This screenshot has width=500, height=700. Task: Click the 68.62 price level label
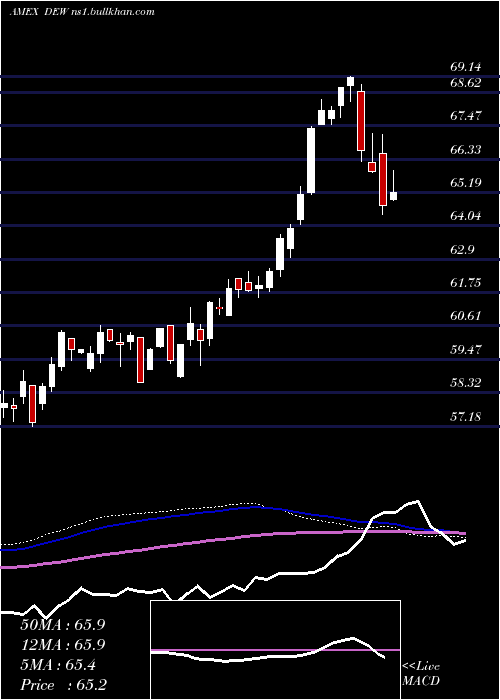pos(466,83)
